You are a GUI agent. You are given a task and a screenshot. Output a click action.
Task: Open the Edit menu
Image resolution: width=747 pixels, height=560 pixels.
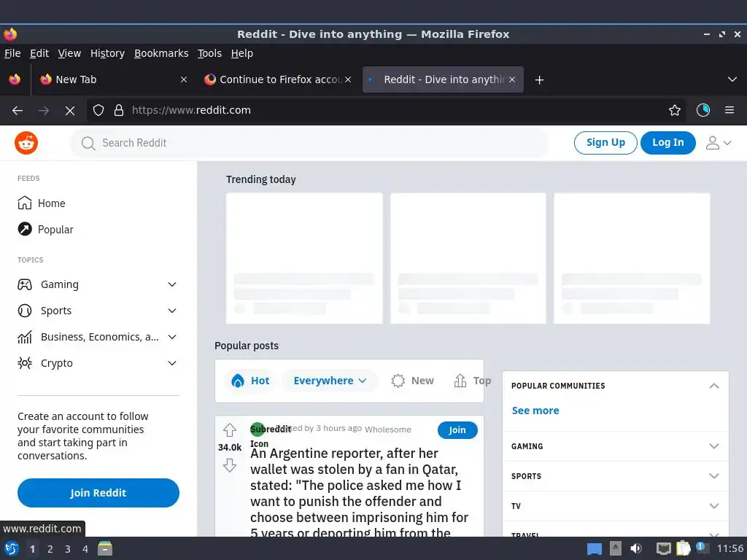click(39, 53)
